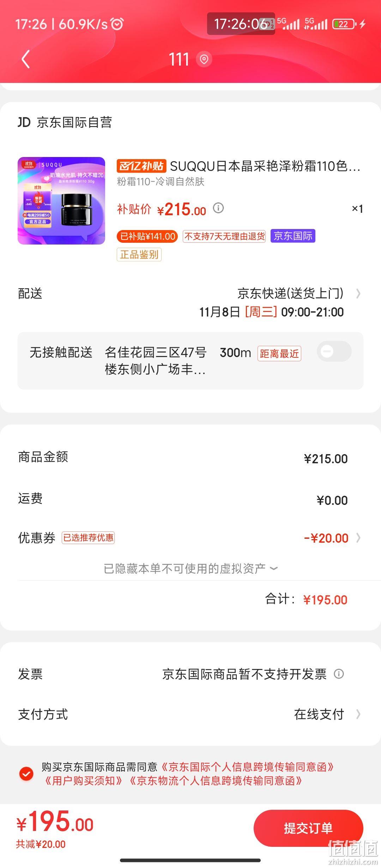Open 《京东国际个人信息跨境传输同意函》 link
381x868 pixels.
[x=247, y=767]
